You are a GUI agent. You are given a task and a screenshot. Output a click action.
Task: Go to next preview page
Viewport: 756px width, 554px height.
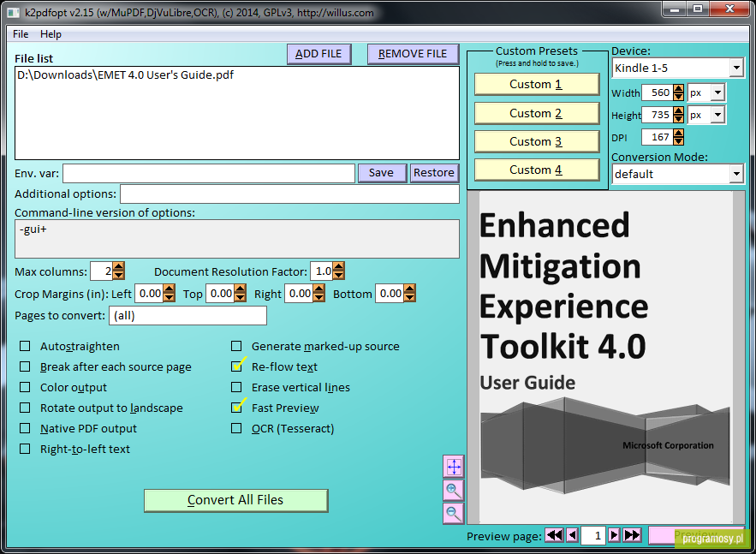614,535
